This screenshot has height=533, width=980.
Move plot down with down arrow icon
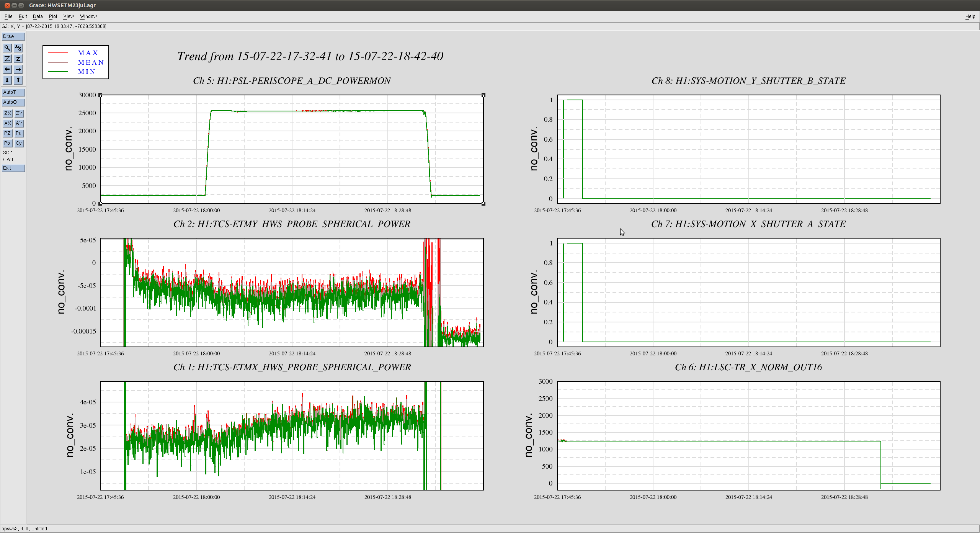coord(7,80)
